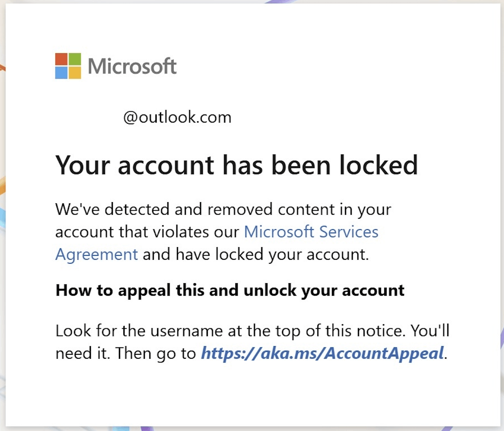This screenshot has width=504, height=431.
Task: Click the red square in Microsoft logo
Action: point(61,59)
